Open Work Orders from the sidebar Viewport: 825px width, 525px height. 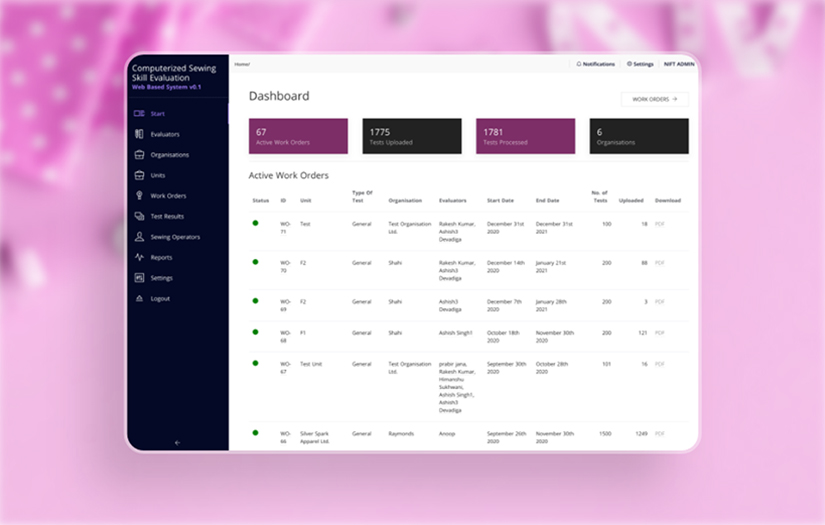point(168,196)
